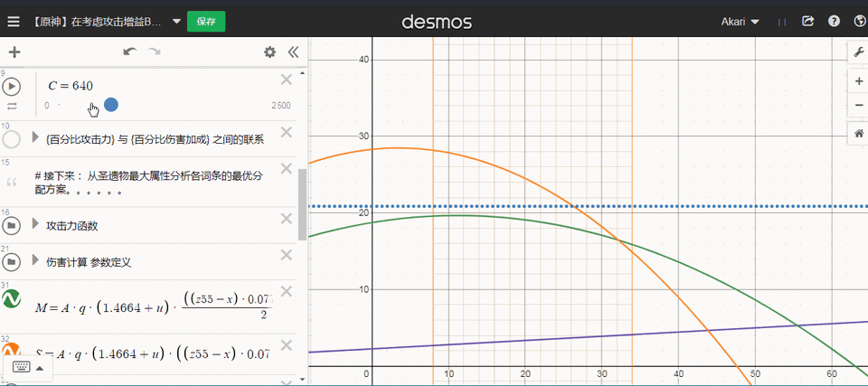The image size is (868, 386).
Task: Click the green 保存 save button
Action: coord(206,22)
